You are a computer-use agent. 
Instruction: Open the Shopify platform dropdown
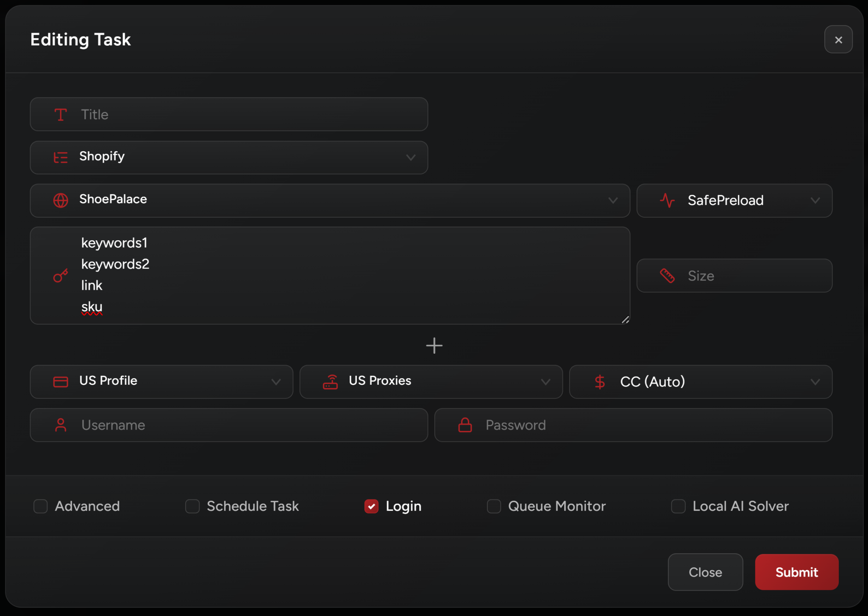tap(229, 157)
